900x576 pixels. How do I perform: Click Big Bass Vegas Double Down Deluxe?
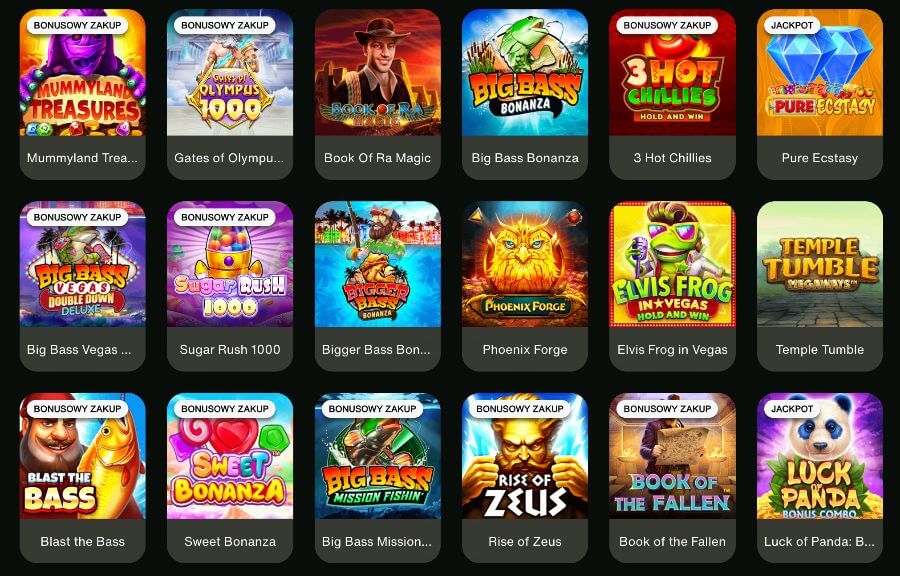(83, 286)
